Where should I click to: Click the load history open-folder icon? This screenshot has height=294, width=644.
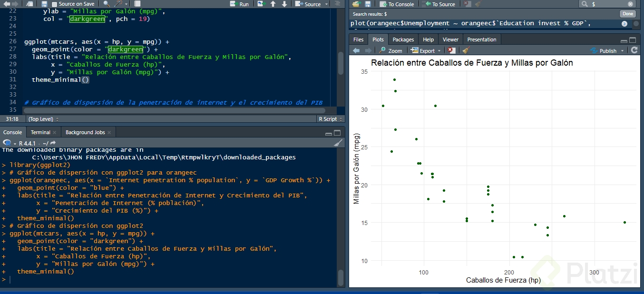(356, 4)
